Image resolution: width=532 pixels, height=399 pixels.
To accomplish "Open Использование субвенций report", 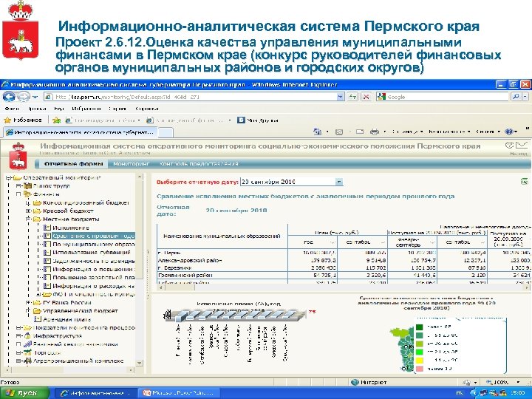I will pyautogui.click(x=92, y=253).
